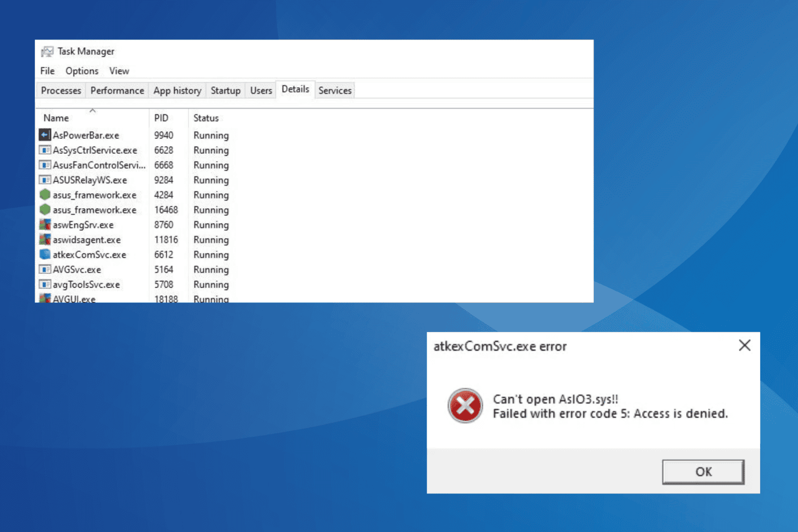This screenshot has width=798, height=532.
Task: Open the Options menu
Action: [x=82, y=71]
